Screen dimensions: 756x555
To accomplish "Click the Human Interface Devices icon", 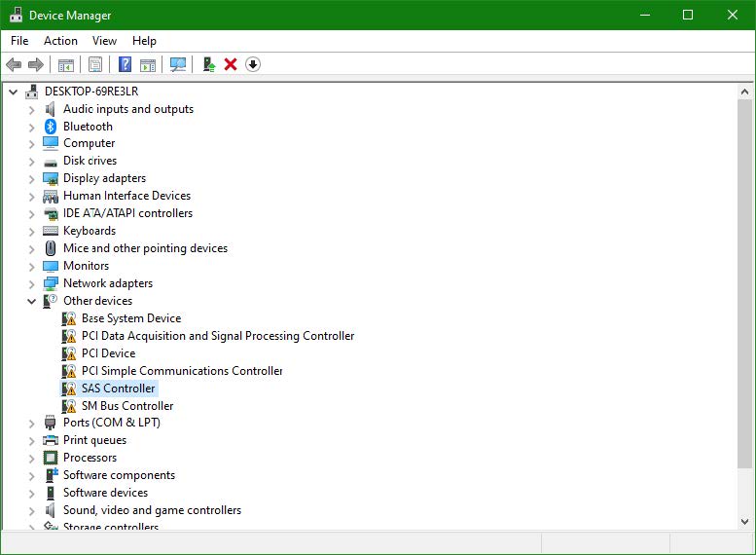I will pos(51,196).
